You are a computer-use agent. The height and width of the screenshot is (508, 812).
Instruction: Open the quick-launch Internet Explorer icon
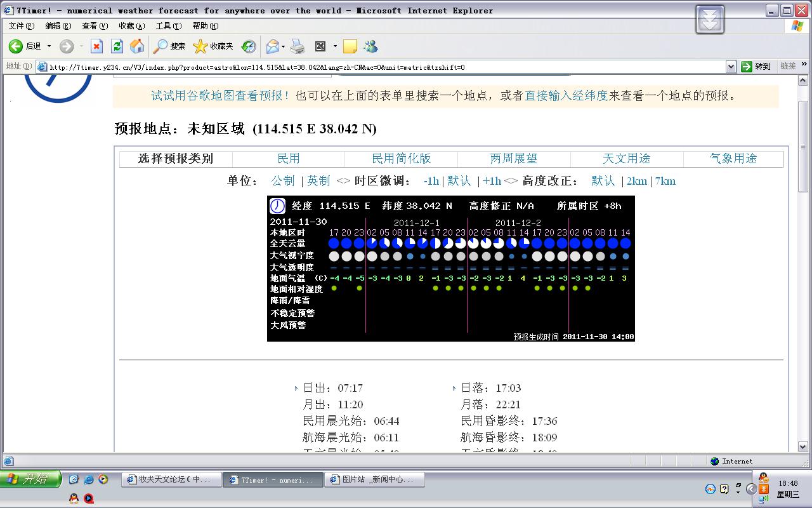[x=89, y=479]
